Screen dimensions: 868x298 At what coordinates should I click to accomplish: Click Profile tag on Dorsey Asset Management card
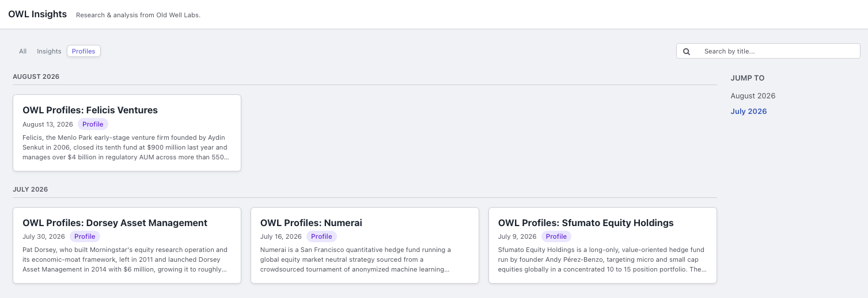tap(85, 236)
